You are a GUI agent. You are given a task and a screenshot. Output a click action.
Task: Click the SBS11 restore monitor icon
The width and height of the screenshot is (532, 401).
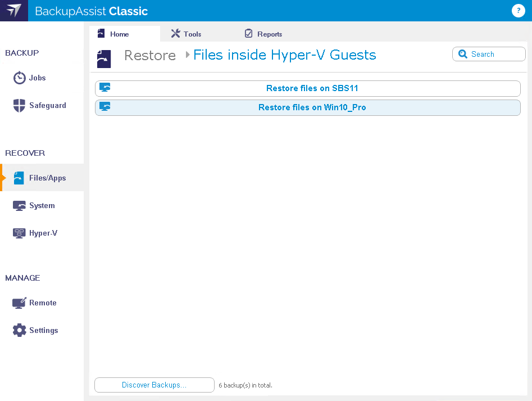(x=105, y=87)
